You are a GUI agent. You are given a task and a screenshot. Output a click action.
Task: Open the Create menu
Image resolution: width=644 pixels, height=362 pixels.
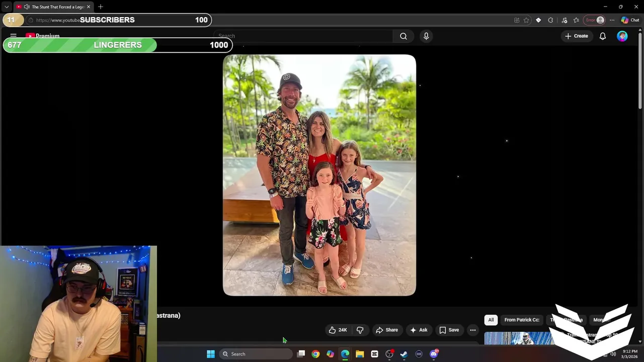(x=577, y=36)
